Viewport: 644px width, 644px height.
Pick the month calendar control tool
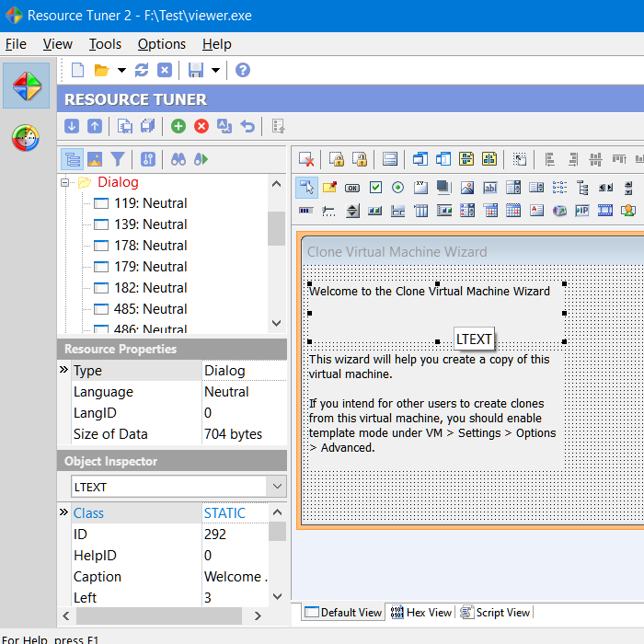tap(513, 211)
